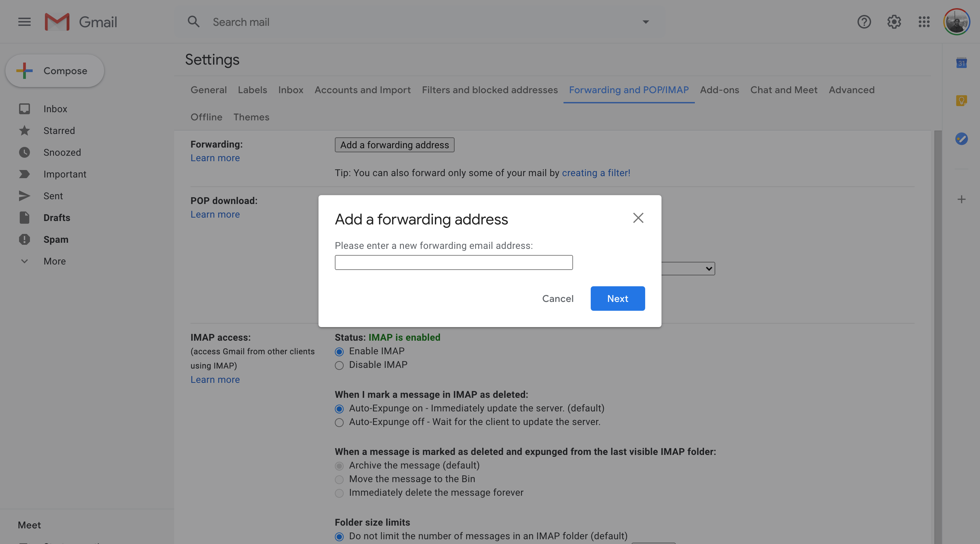Open the Google apps grid

pyautogui.click(x=924, y=22)
